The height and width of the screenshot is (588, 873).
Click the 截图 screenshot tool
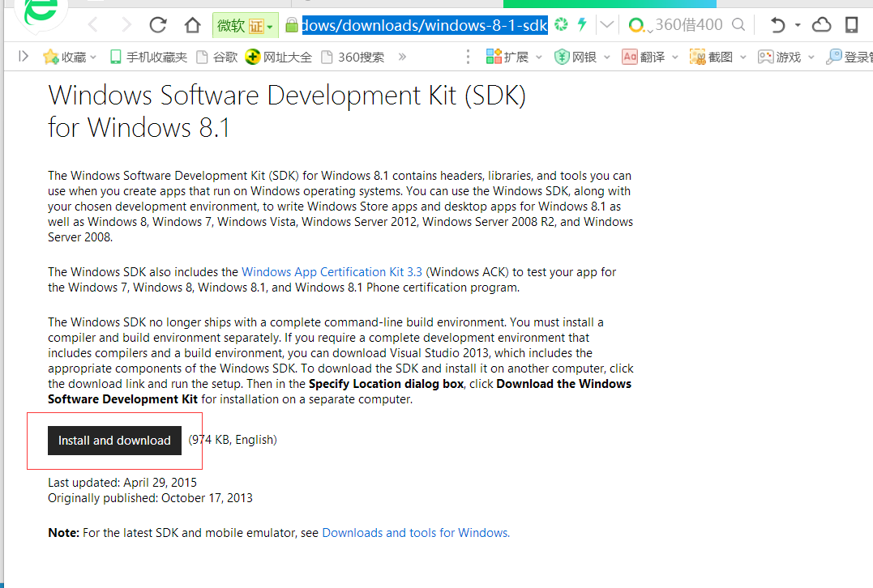[711, 57]
